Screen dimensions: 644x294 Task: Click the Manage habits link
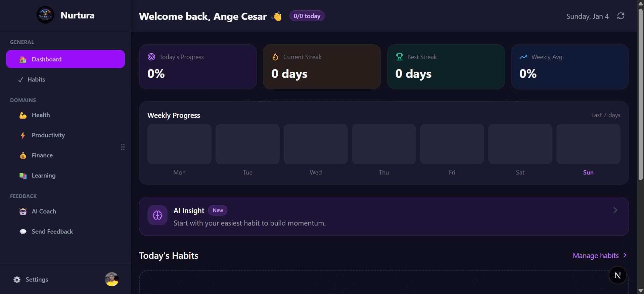(595, 256)
